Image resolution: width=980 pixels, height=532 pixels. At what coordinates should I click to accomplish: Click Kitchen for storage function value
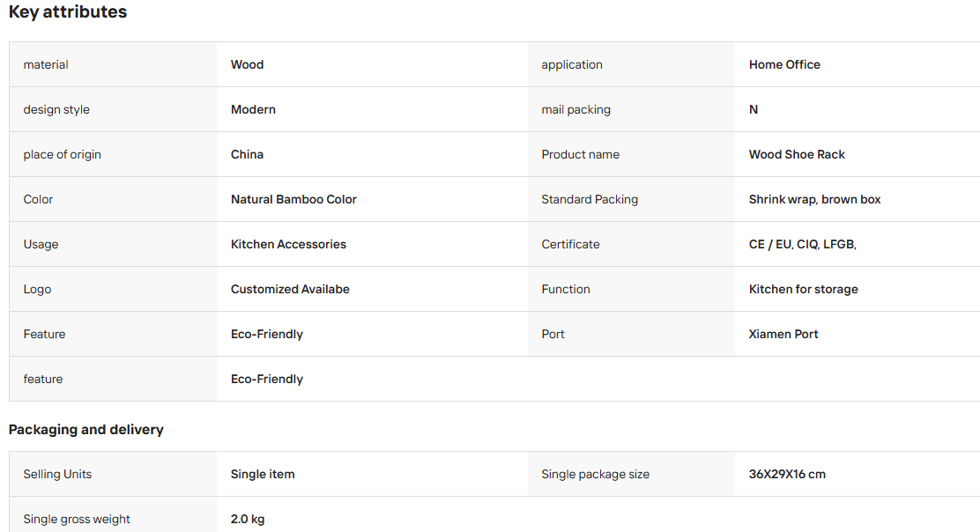tap(803, 289)
